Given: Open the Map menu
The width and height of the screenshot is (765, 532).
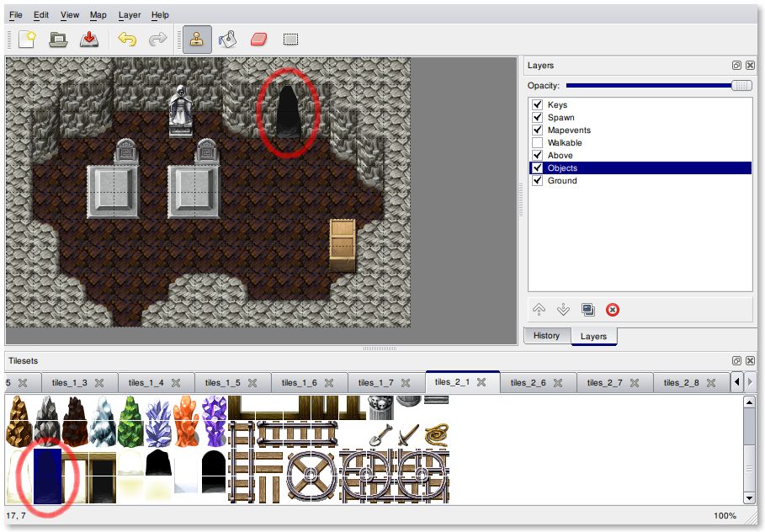Looking at the screenshot, I should (98, 15).
